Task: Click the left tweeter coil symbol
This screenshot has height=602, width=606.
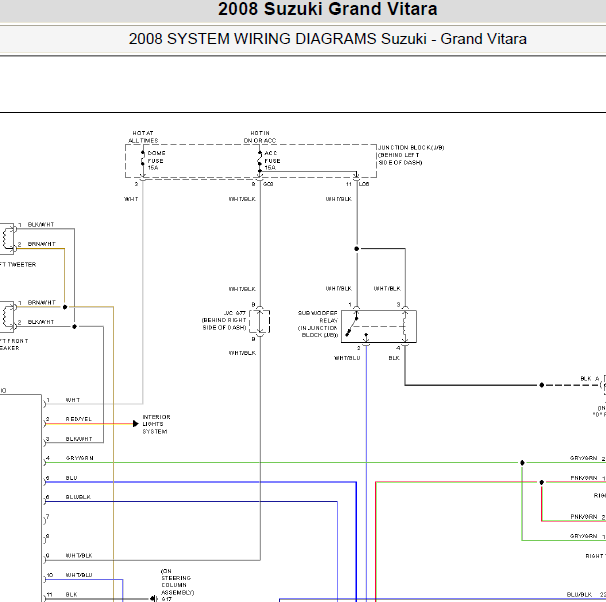Action: [7, 238]
